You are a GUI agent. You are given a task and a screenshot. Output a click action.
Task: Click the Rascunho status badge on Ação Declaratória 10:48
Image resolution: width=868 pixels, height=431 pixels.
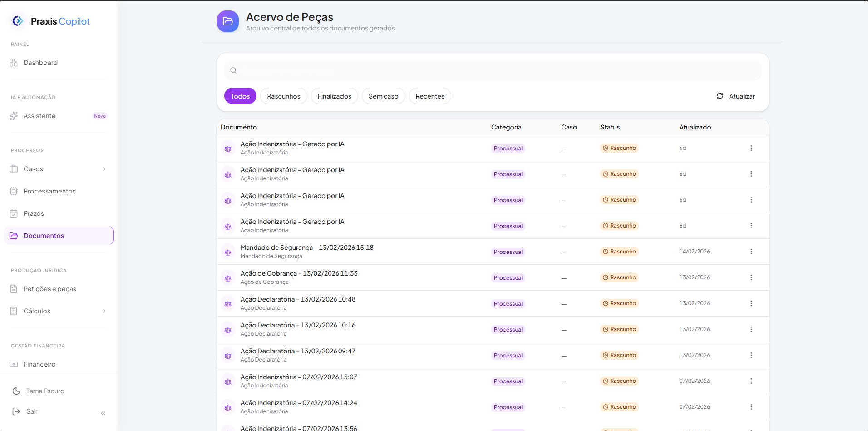[619, 303]
